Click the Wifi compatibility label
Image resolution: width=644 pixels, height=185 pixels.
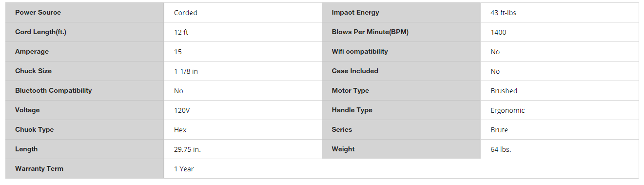(360, 51)
